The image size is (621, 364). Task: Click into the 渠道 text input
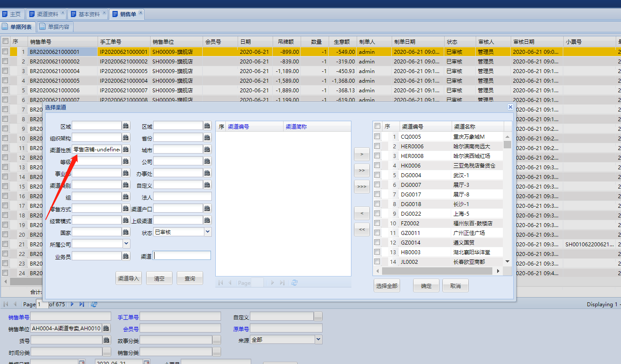click(x=182, y=256)
